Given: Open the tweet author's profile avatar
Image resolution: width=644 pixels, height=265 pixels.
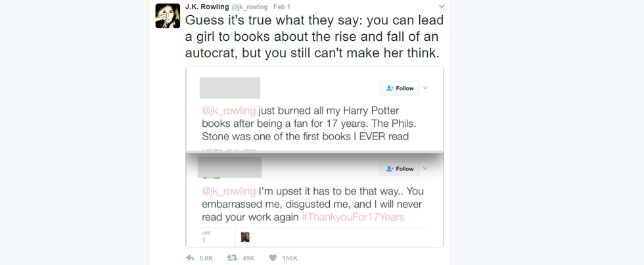Looking at the screenshot, I should (168, 16).
